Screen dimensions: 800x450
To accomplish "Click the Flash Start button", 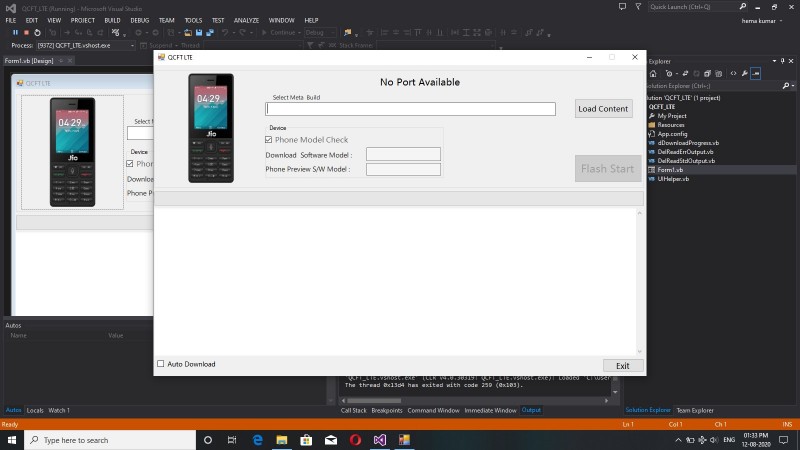I will point(608,168).
